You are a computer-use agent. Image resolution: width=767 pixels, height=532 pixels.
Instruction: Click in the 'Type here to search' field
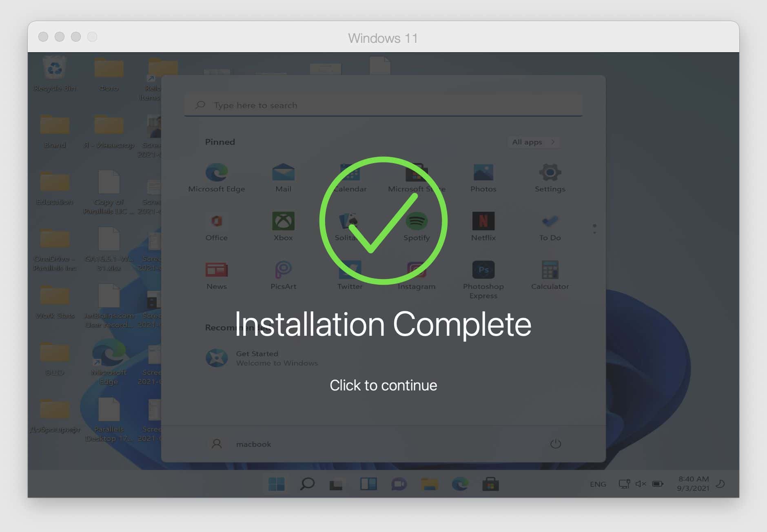[383, 105]
